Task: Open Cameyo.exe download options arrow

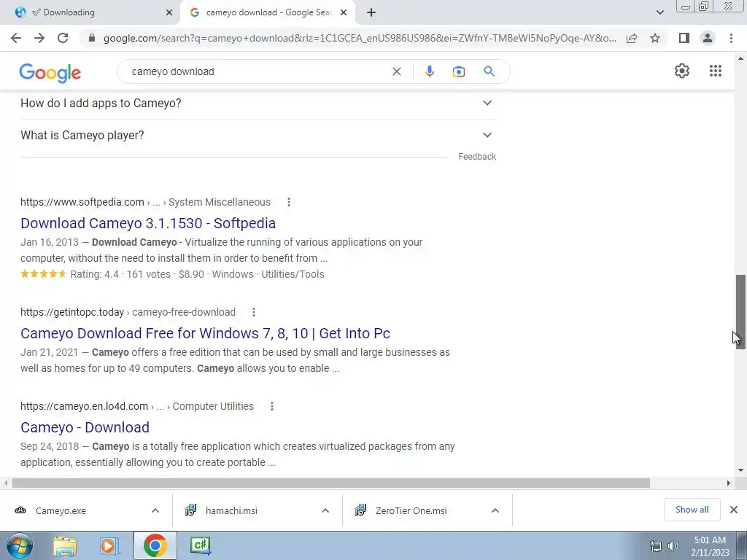Action: pos(155,510)
